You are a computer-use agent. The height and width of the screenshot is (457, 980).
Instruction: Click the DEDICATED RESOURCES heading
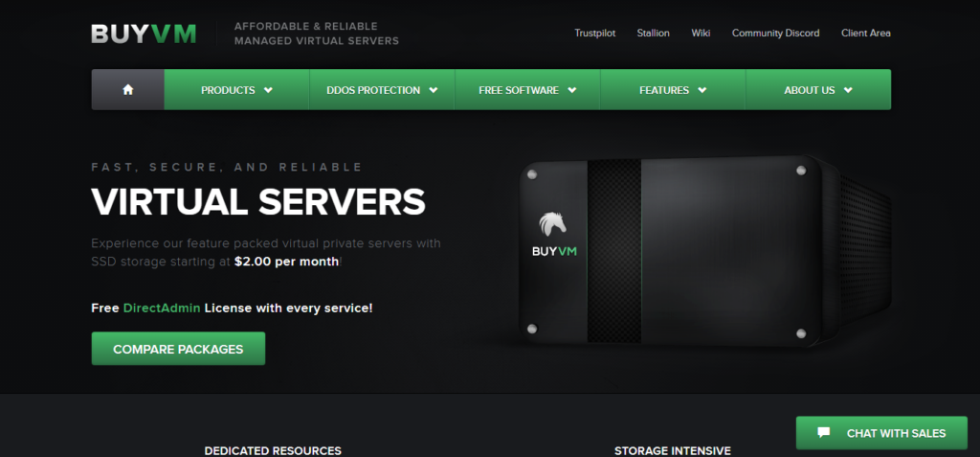tap(273, 450)
